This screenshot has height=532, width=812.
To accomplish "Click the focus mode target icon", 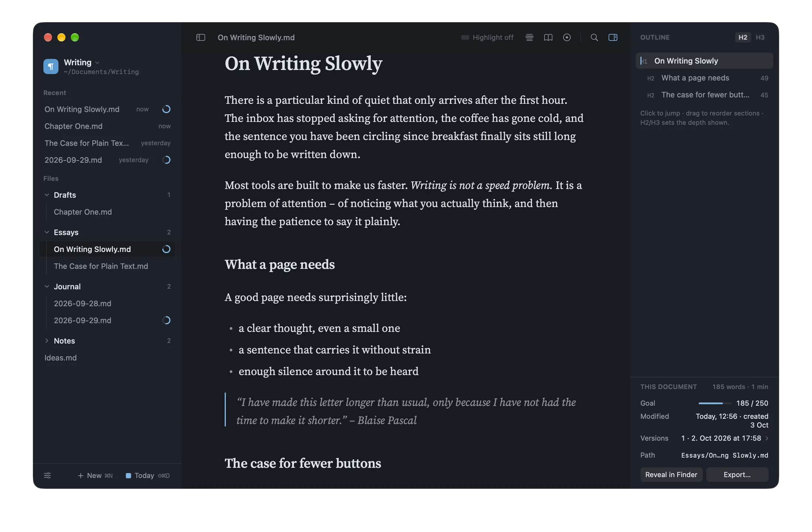I will pos(567,37).
